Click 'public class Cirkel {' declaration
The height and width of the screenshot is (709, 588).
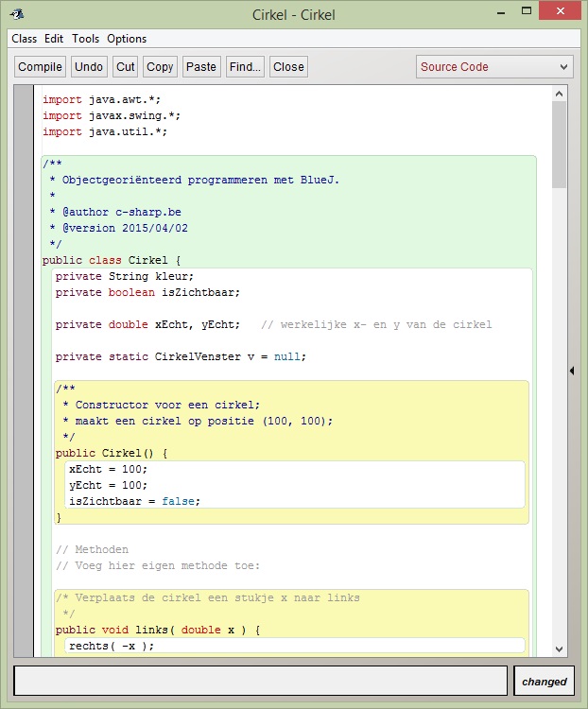coord(112,261)
